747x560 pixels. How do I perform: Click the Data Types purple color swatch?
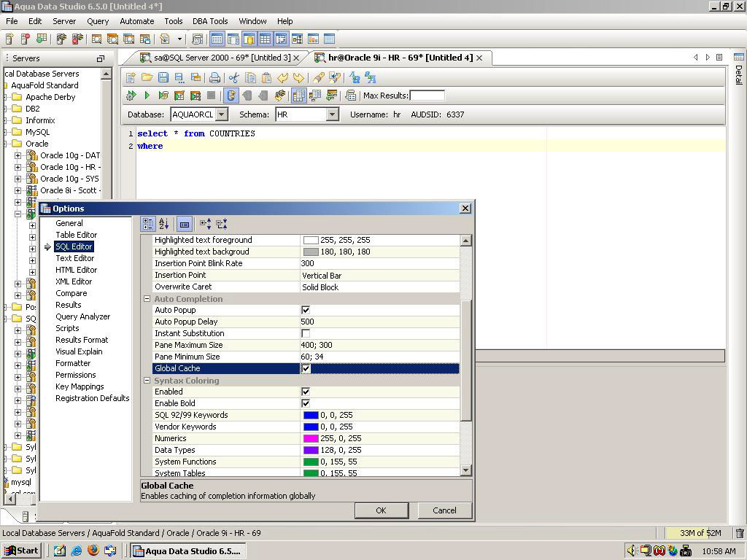click(311, 450)
